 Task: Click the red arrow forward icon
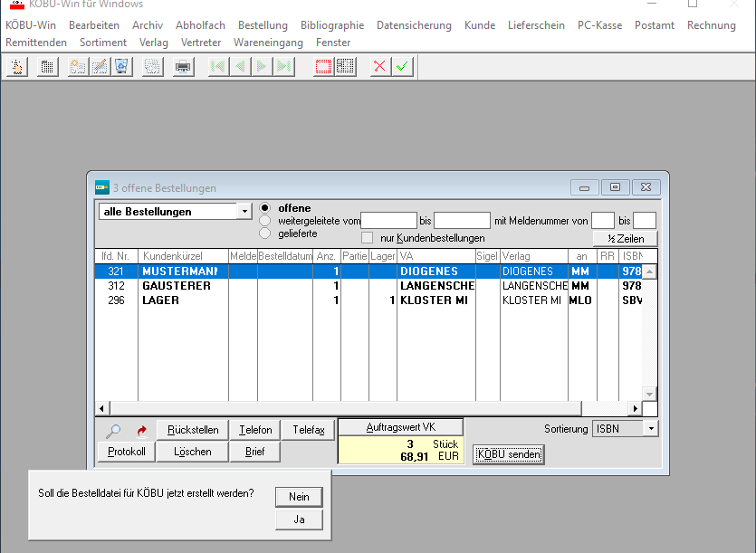point(141,431)
